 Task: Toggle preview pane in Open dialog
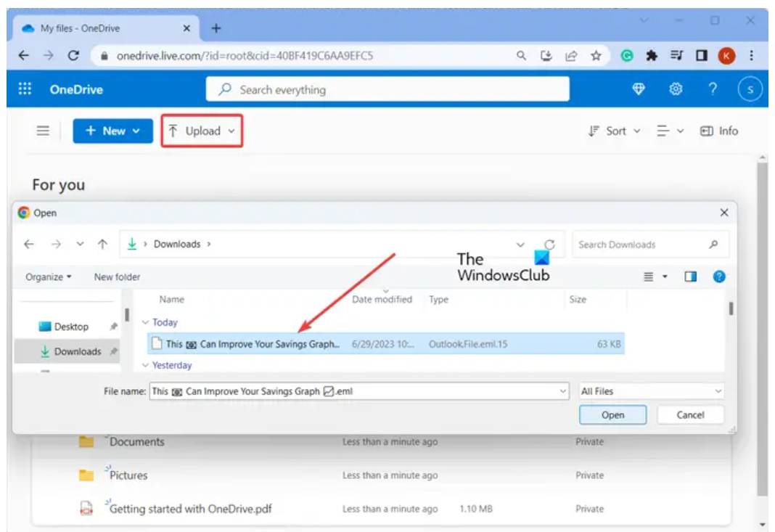tap(691, 277)
